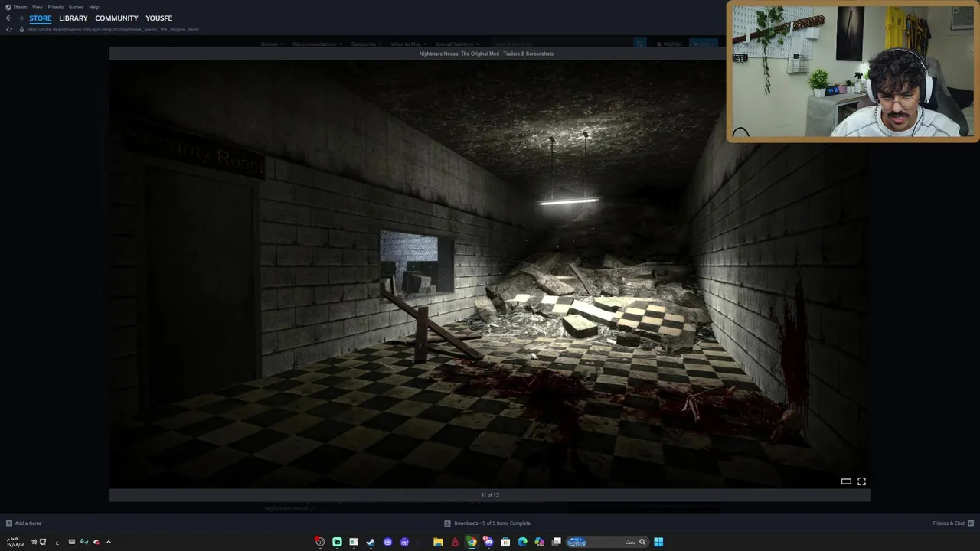
Task: Open the Games menu
Action: coord(76,7)
